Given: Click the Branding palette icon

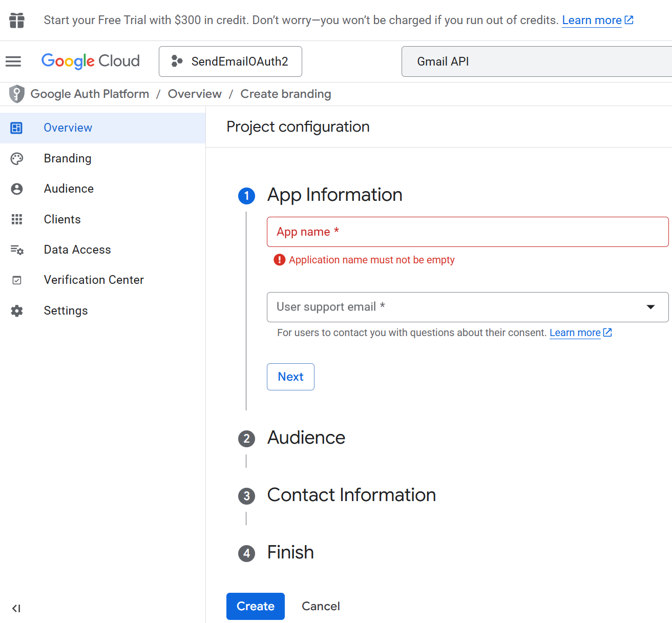Looking at the screenshot, I should coord(17,159).
